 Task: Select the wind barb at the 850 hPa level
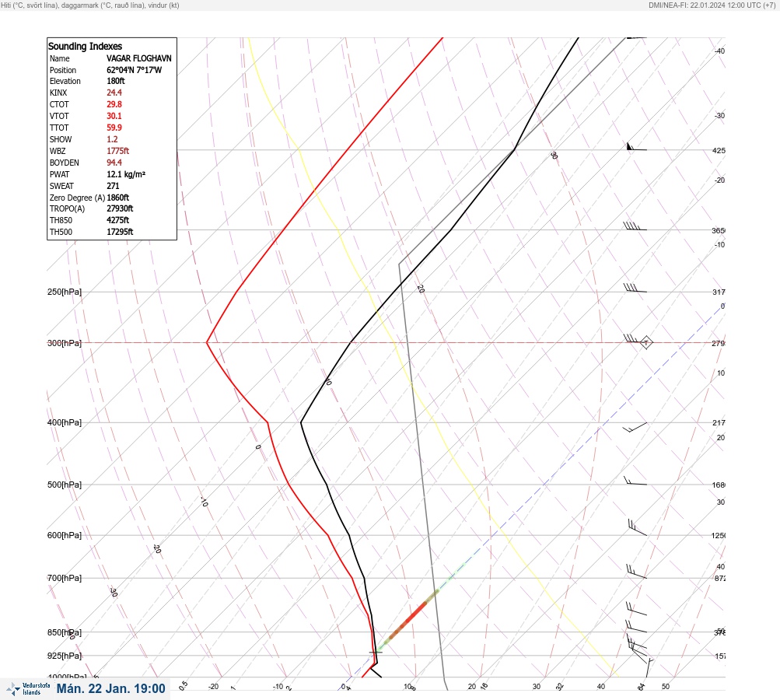click(x=636, y=626)
